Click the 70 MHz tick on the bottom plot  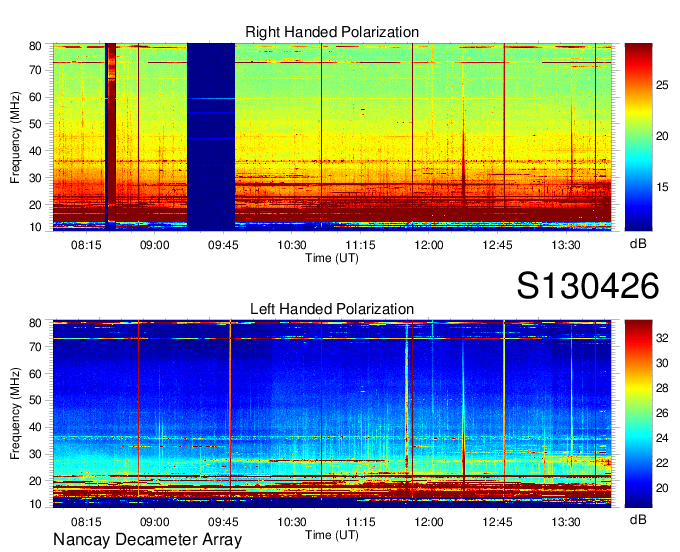pyautogui.click(x=35, y=347)
